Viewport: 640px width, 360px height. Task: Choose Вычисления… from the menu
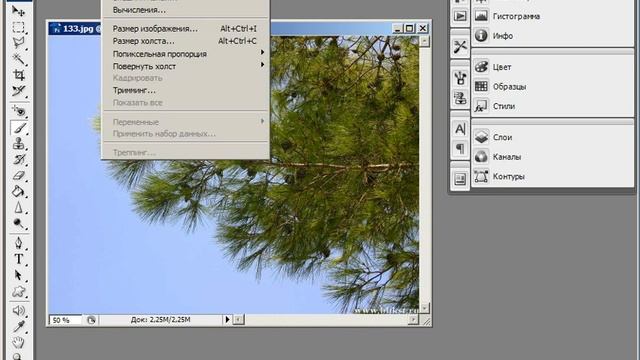185,10
